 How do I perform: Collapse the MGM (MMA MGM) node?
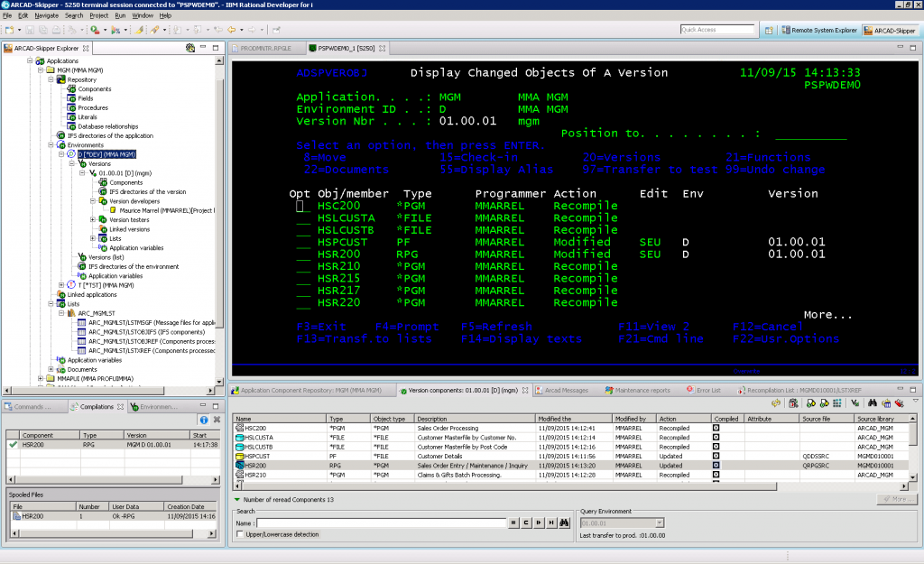coord(41,70)
